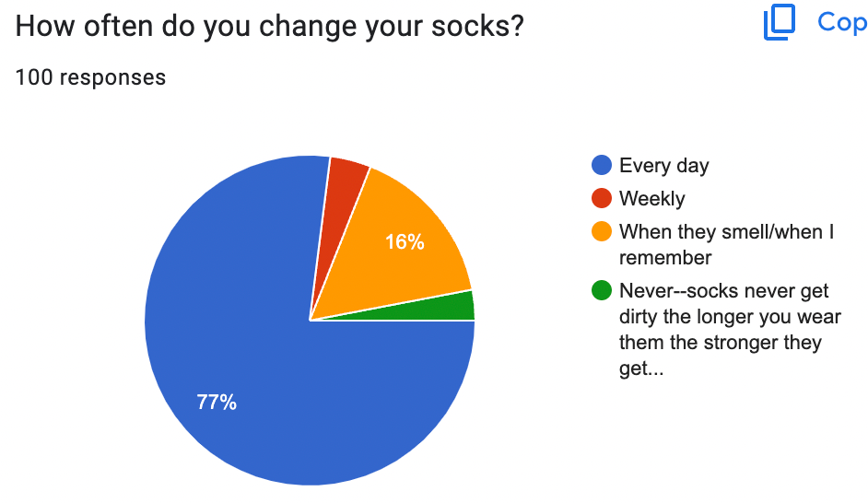
Task: Click the blue Every day legend dot
Action: tap(601, 165)
